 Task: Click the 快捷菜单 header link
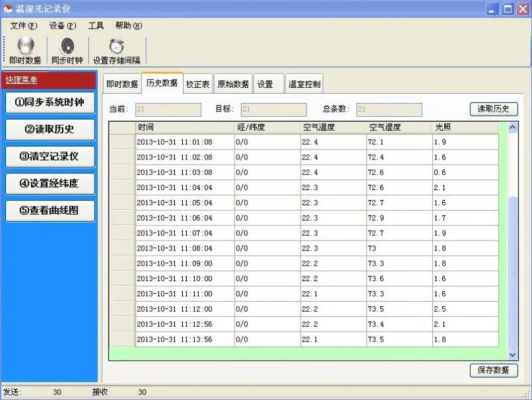[21, 80]
